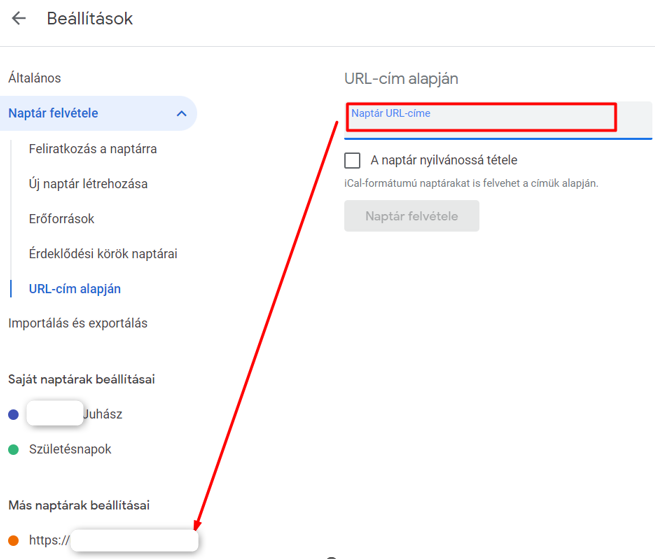
Task: Open Erőforrások option
Action: [61, 219]
